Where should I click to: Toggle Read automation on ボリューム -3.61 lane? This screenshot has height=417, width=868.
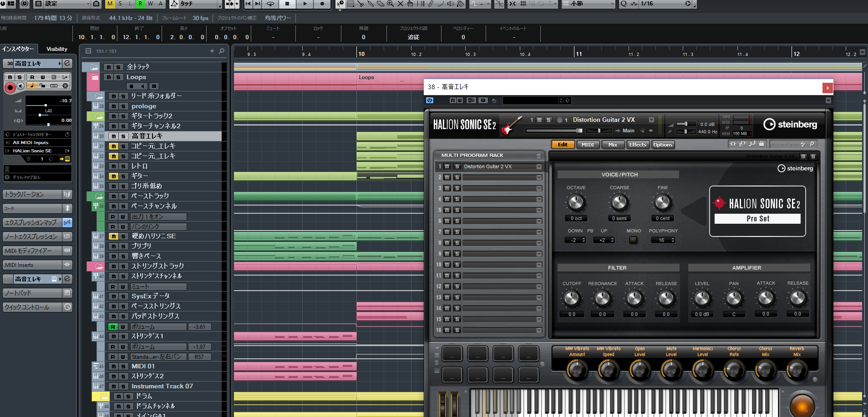point(112,327)
